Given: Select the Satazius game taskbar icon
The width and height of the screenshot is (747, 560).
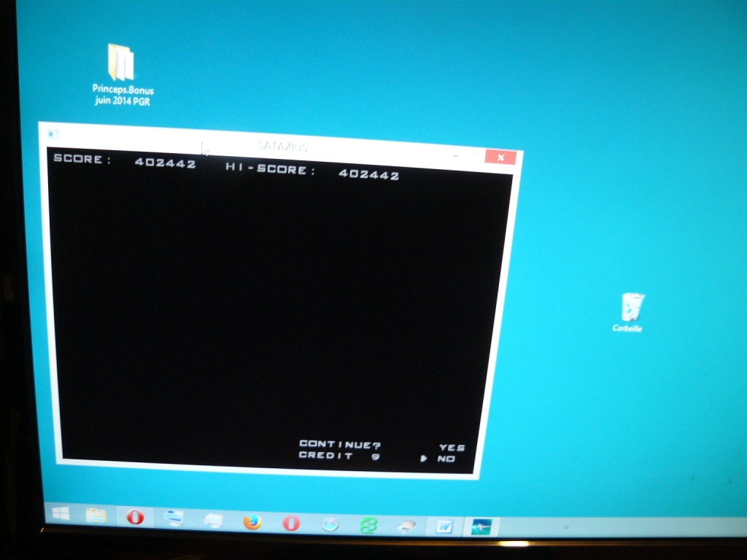Looking at the screenshot, I should pyautogui.click(x=481, y=526).
